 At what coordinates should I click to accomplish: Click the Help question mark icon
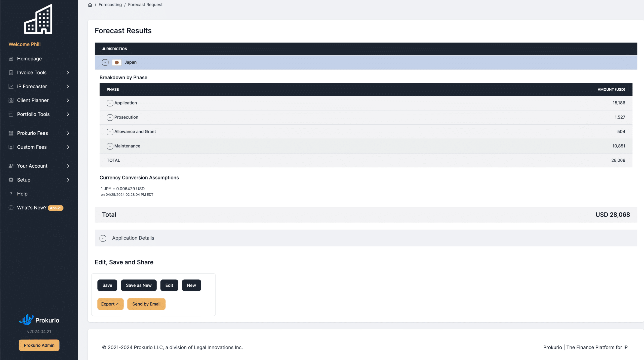[x=11, y=194]
